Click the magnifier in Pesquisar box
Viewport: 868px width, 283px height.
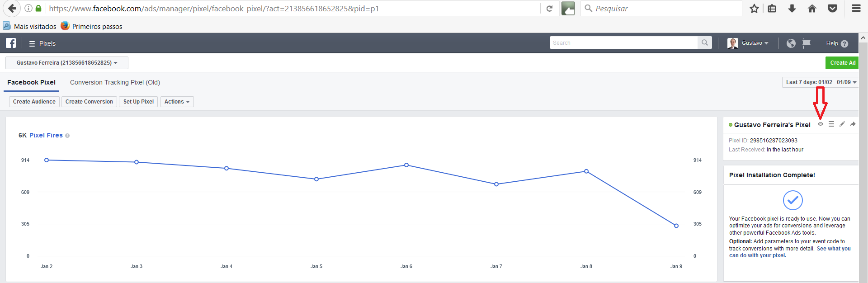coord(588,8)
